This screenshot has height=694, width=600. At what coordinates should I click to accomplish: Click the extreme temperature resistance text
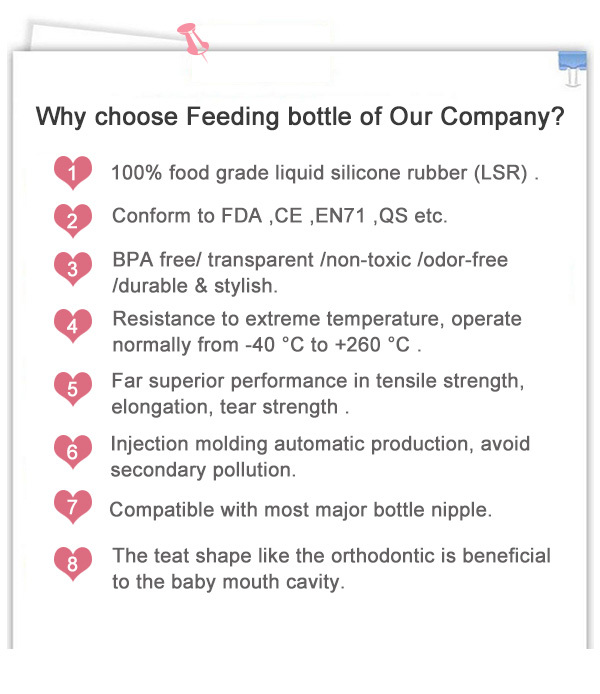[317, 319]
